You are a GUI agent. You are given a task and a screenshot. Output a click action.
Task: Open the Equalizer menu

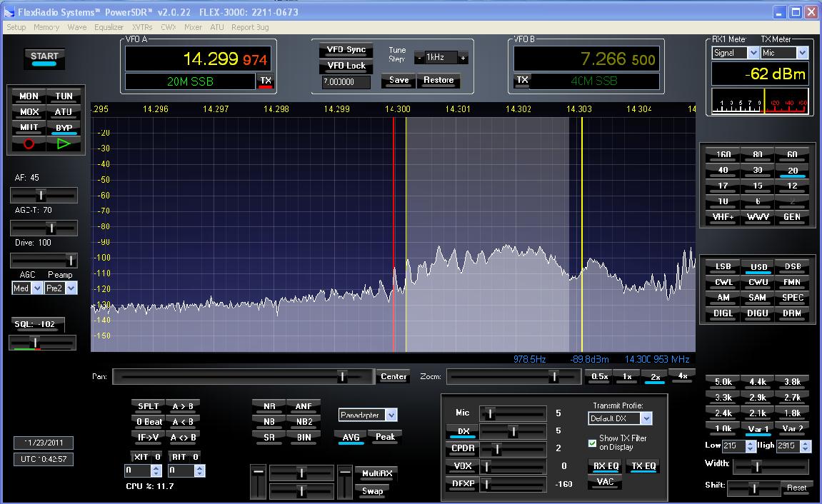(x=109, y=27)
